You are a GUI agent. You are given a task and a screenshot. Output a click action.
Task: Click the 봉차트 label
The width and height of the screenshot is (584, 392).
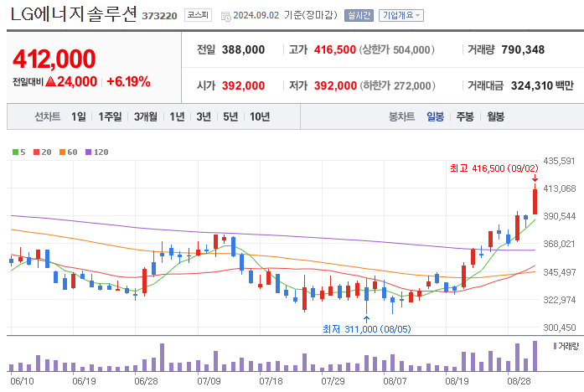coord(401,117)
